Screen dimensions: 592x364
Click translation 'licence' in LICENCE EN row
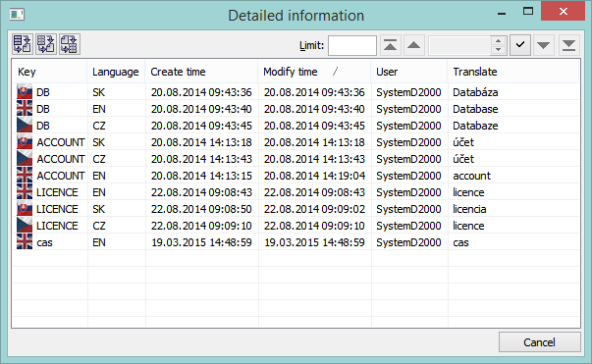[468, 192]
